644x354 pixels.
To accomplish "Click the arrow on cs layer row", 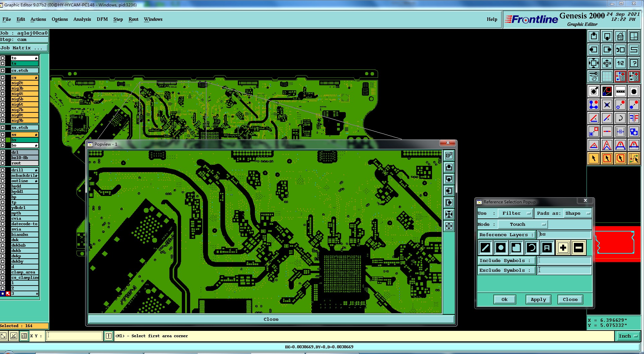I will (x=36, y=78).
